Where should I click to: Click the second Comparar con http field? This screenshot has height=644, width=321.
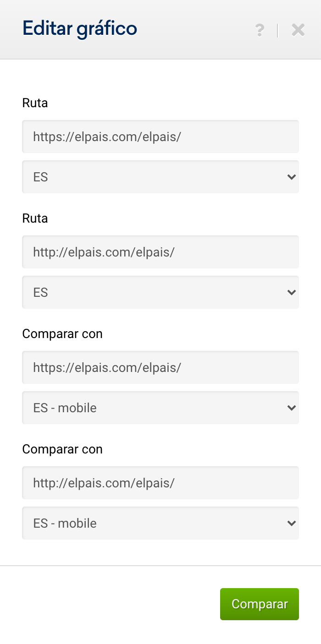[x=160, y=483]
